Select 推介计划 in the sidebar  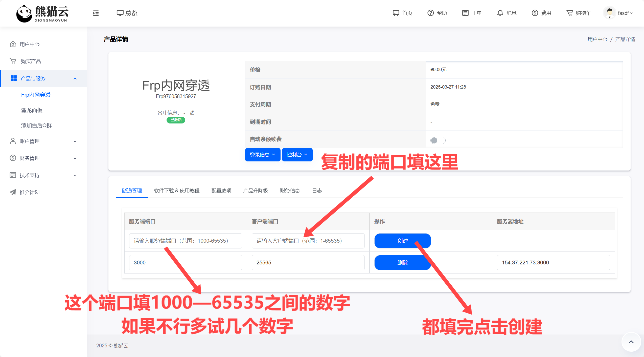pos(30,192)
